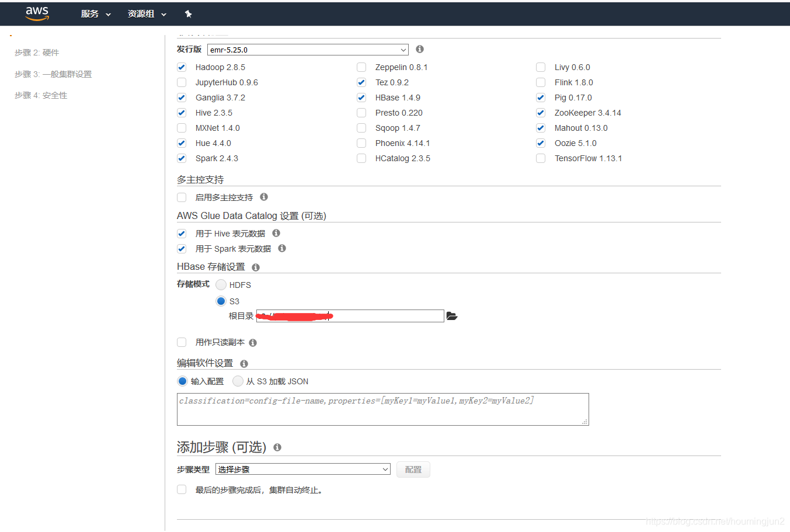Click the pin shortcut icon in header
The height and width of the screenshot is (532, 790).
point(188,14)
